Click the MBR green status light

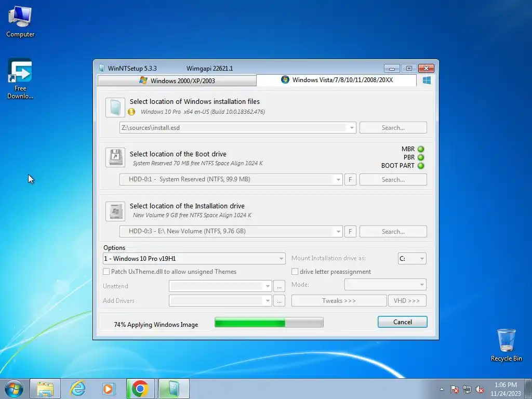coord(421,149)
